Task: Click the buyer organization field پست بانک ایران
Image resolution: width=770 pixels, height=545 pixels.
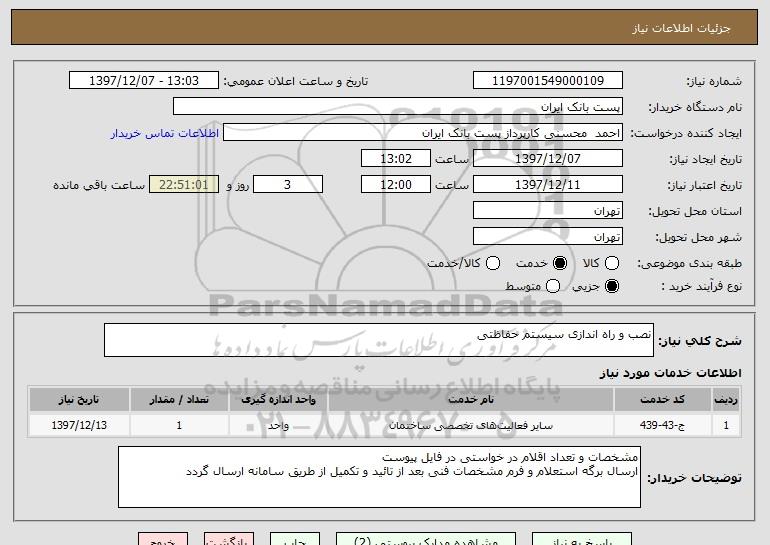Action: click(398, 107)
